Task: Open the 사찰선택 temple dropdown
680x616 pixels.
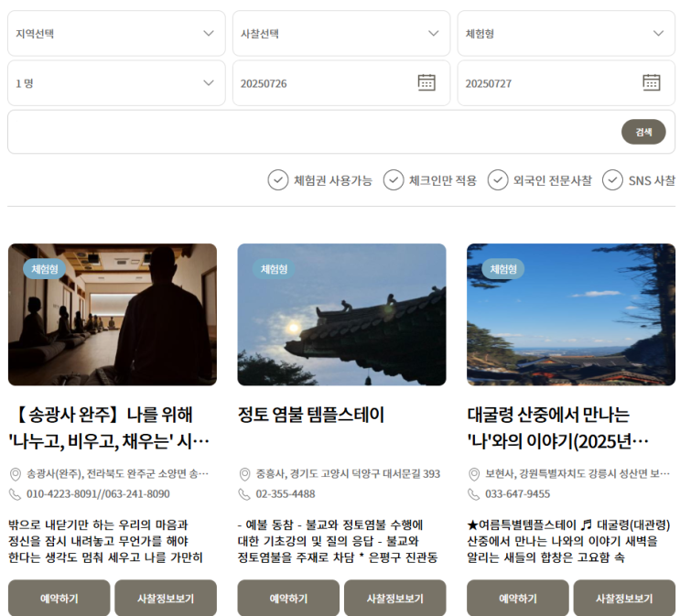Action: tap(341, 33)
